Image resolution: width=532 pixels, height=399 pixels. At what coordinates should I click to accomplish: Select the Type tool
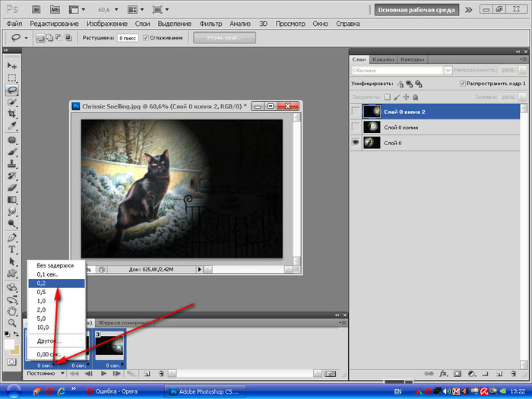pyautogui.click(x=12, y=249)
